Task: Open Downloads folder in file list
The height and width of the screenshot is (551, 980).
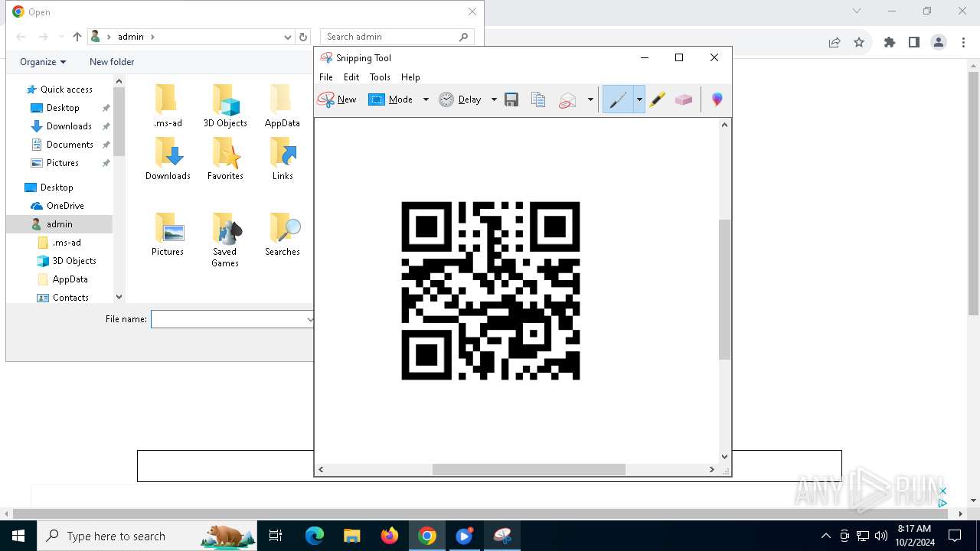Action: pyautogui.click(x=168, y=158)
